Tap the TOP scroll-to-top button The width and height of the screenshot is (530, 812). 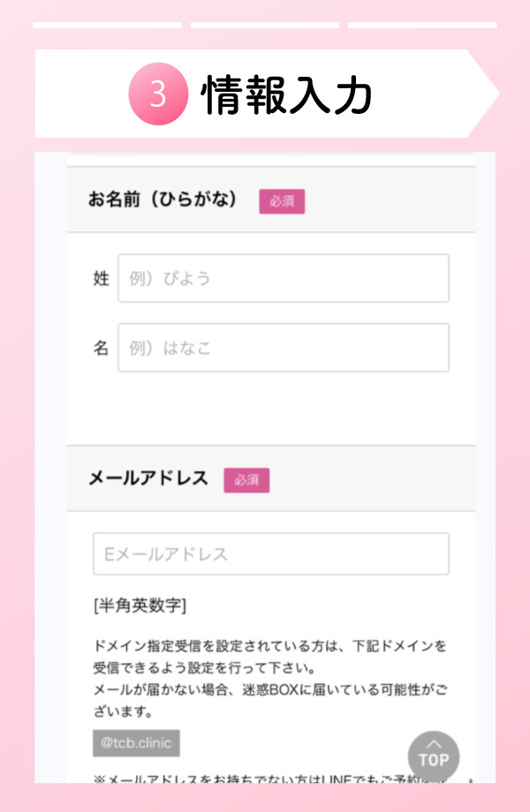[x=434, y=756]
